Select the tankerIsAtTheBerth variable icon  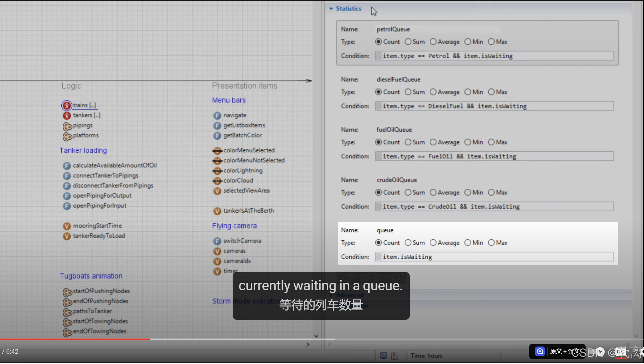(x=217, y=211)
